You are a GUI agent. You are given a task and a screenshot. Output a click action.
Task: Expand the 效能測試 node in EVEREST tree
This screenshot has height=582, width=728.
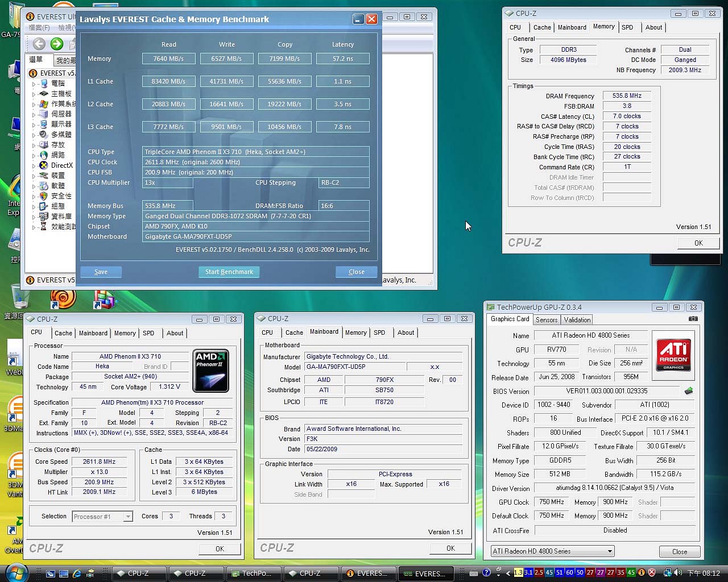pyautogui.click(x=34, y=227)
